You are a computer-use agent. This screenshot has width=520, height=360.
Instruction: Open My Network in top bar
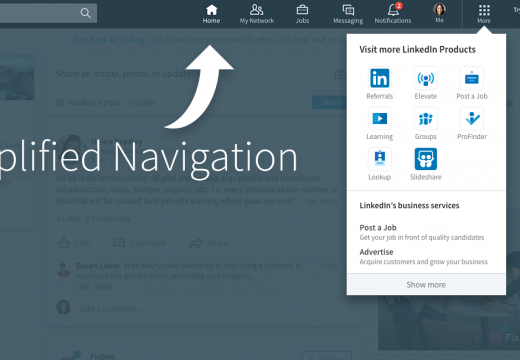[257, 14]
